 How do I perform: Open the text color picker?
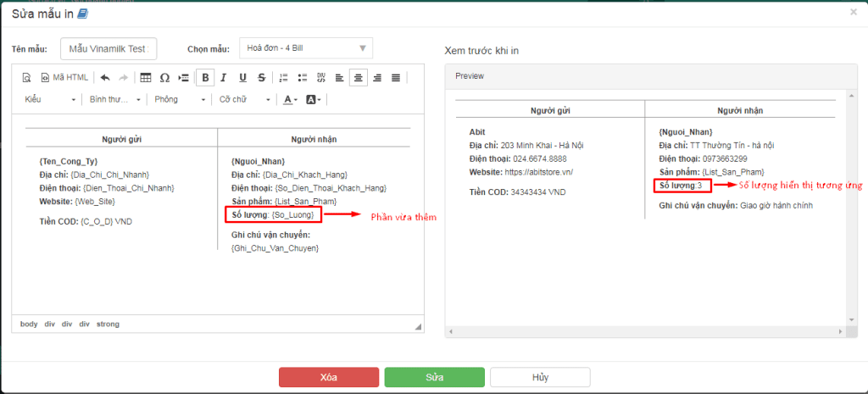pos(290,100)
